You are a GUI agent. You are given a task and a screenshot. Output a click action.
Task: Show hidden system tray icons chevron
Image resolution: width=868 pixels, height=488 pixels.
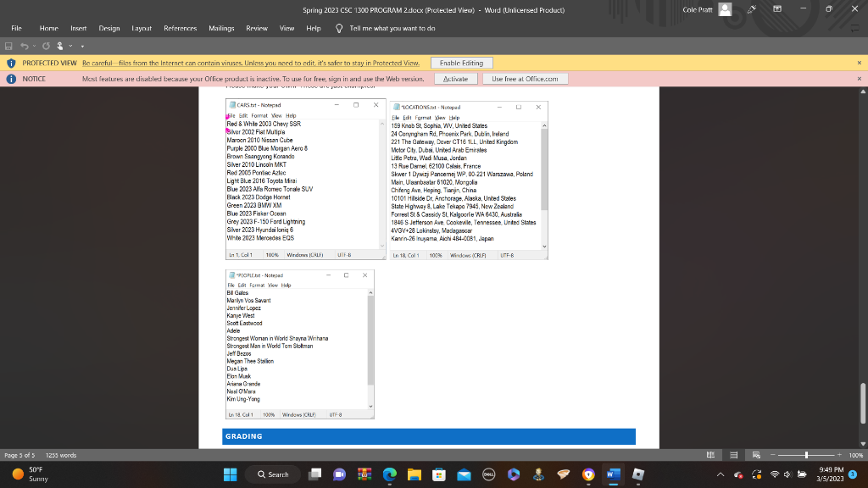click(721, 474)
